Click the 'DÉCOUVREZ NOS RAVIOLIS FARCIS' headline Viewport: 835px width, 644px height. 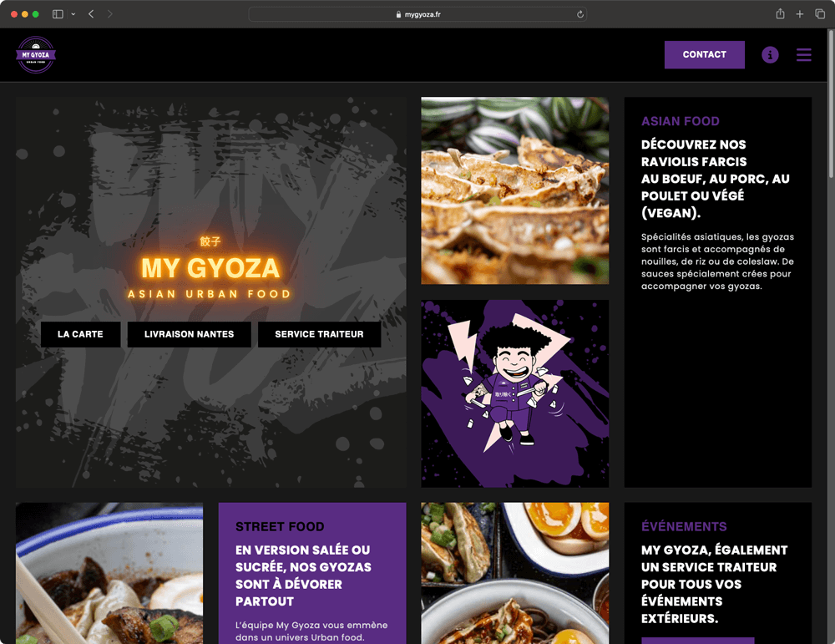[716, 179]
